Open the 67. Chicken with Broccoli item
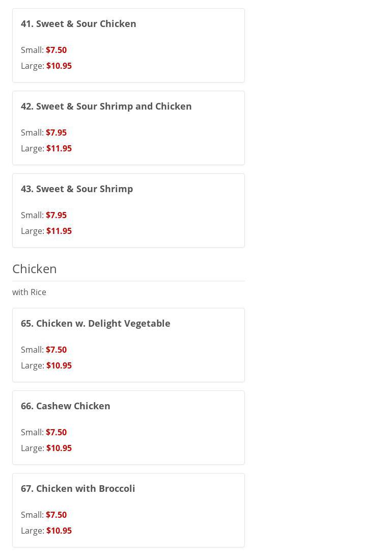The image size is (392, 553). click(78, 488)
